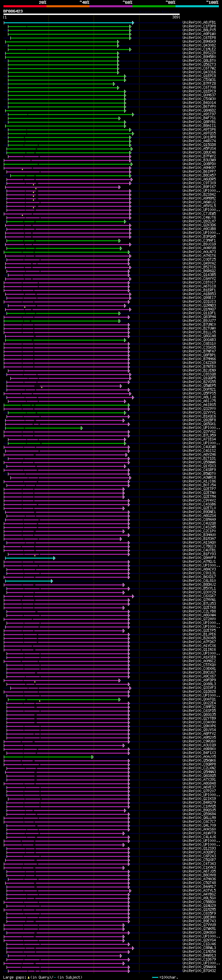
Task: Select subject label UniRef100_B9PI67
Action: (199, 187)
